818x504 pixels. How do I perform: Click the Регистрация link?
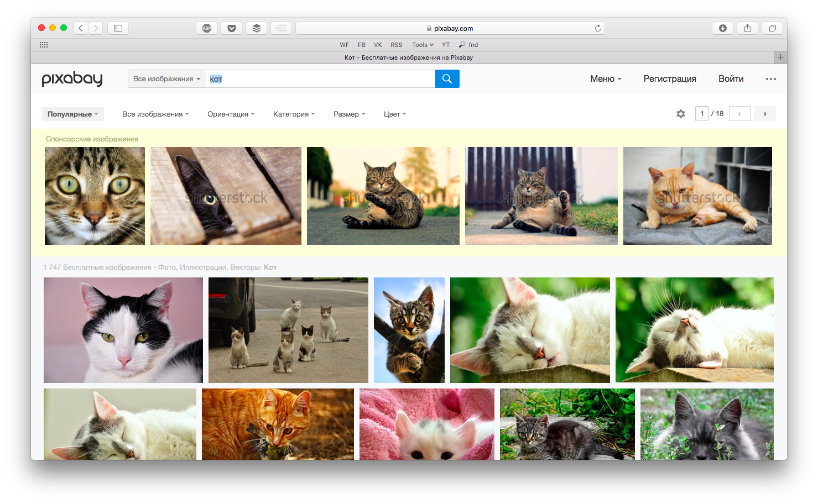coord(669,79)
